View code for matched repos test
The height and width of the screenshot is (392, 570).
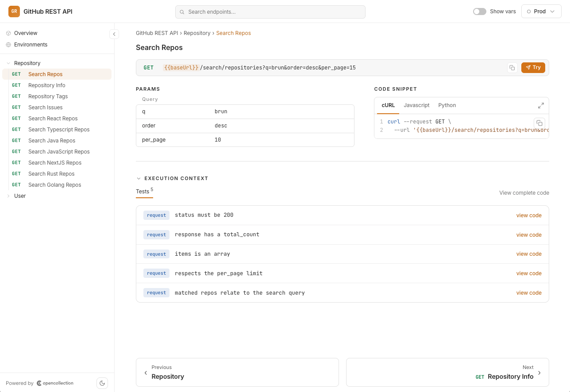click(x=529, y=293)
